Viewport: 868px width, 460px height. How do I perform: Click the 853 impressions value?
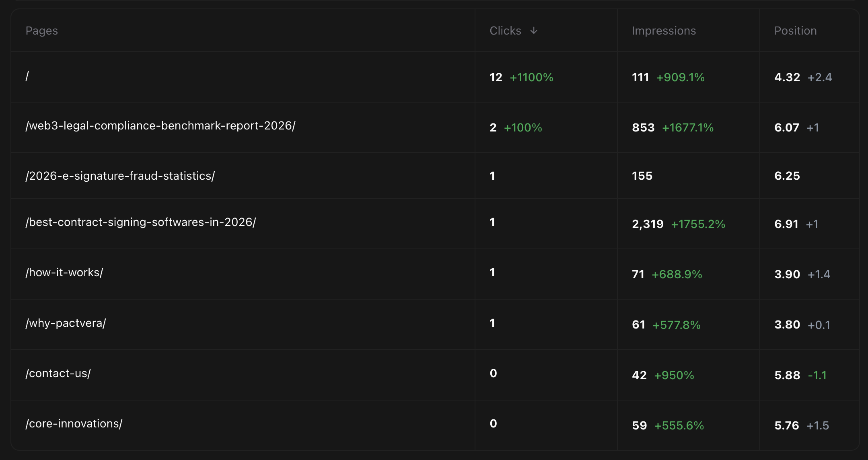643,127
